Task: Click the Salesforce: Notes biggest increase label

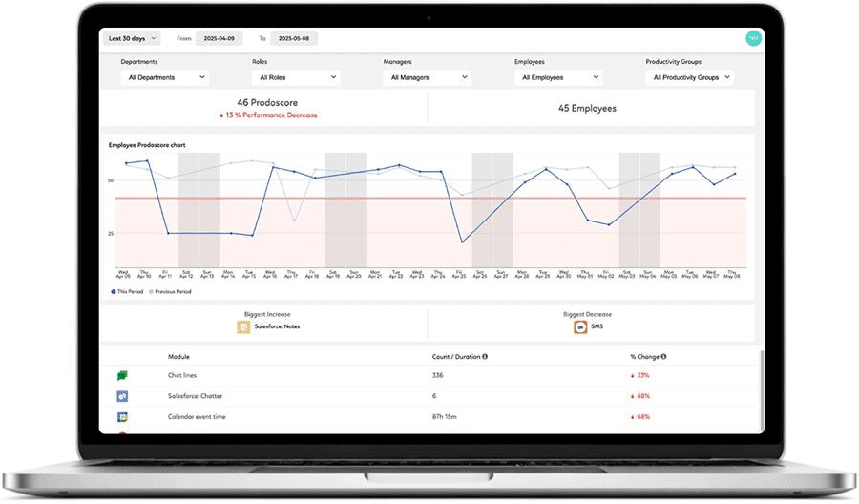Action: pyautogui.click(x=277, y=326)
